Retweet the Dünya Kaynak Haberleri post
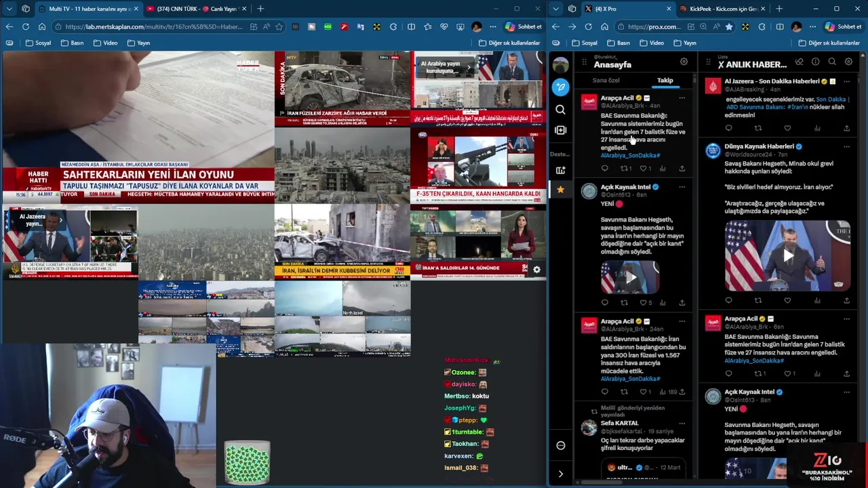Image resolution: width=868 pixels, height=488 pixels. 758,300
